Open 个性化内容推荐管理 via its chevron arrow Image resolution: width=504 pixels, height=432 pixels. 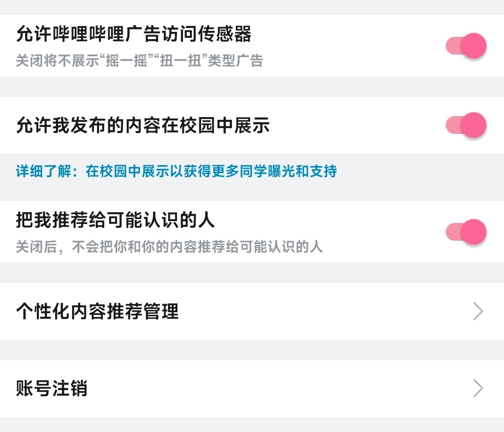pos(478,311)
